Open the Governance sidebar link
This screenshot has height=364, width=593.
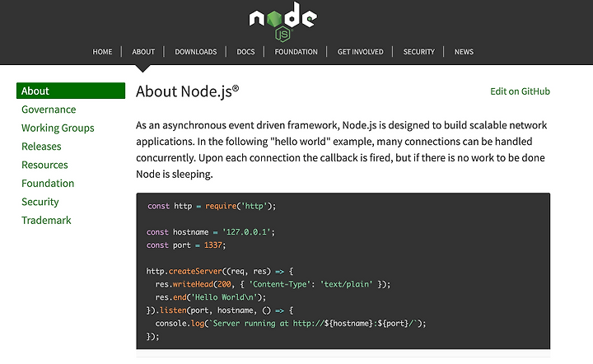[x=49, y=110]
